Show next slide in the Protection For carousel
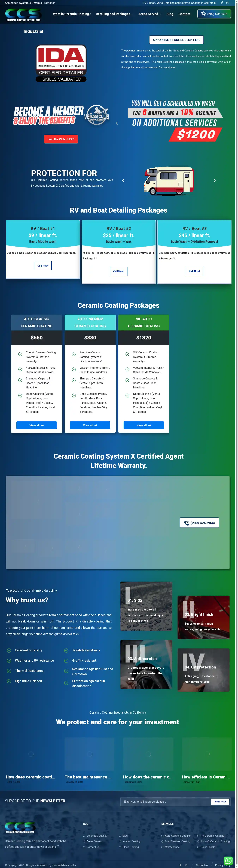Screen dimensions: 238x868 point(214,181)
